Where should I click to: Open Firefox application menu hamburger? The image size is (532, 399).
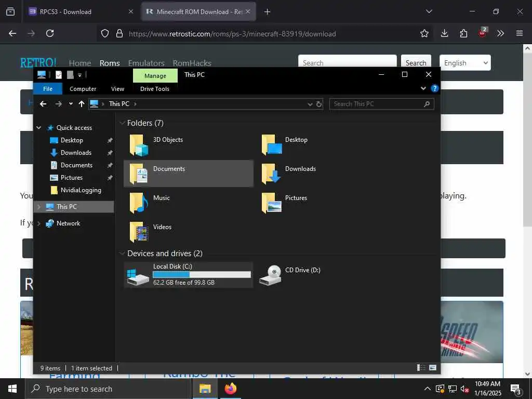coord(520,33)
